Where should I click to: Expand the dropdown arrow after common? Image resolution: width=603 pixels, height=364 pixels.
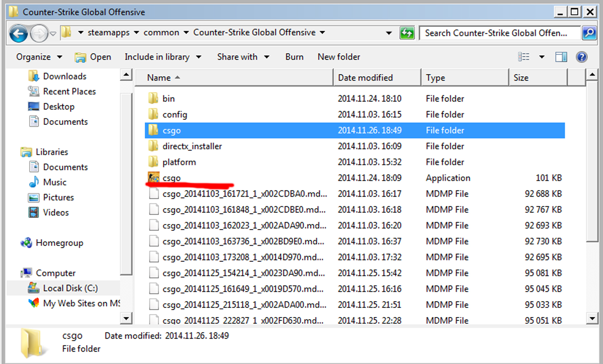pyautogui.click(x=186, y=33)
